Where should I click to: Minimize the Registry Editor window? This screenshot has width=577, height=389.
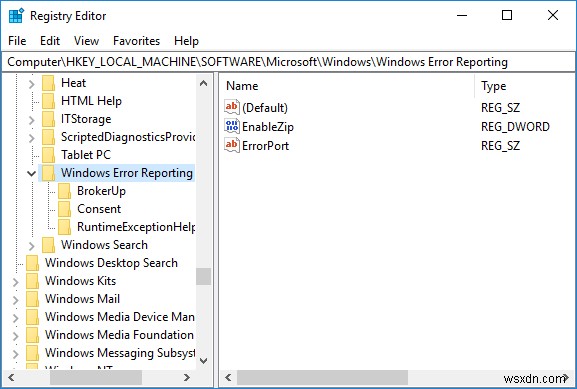pos(462,15)
